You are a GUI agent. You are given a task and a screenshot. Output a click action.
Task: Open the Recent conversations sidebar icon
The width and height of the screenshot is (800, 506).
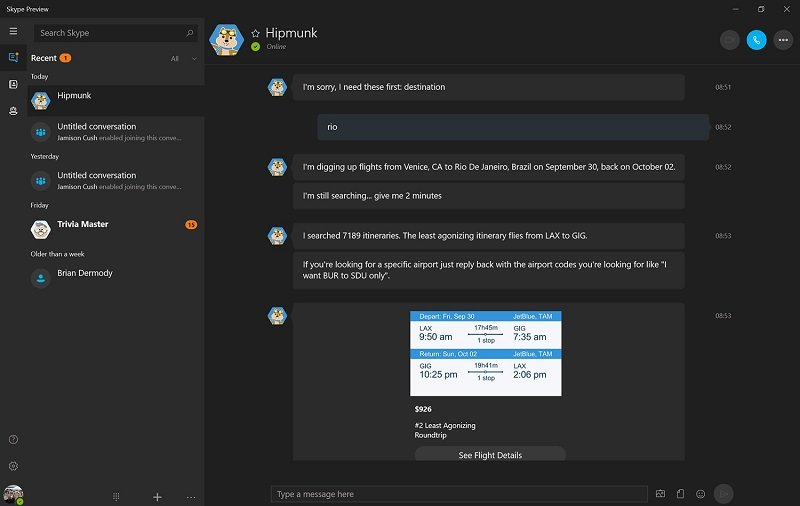tap(13, 57)
